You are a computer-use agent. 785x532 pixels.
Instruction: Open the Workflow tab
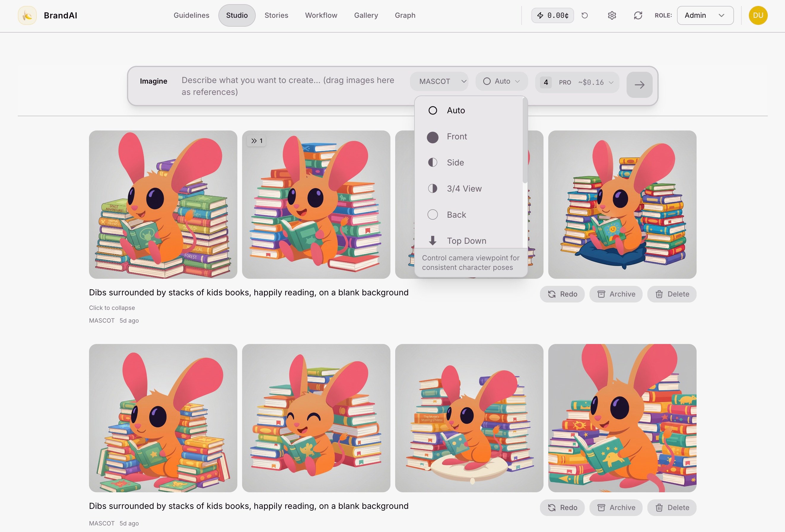point(321,15)
